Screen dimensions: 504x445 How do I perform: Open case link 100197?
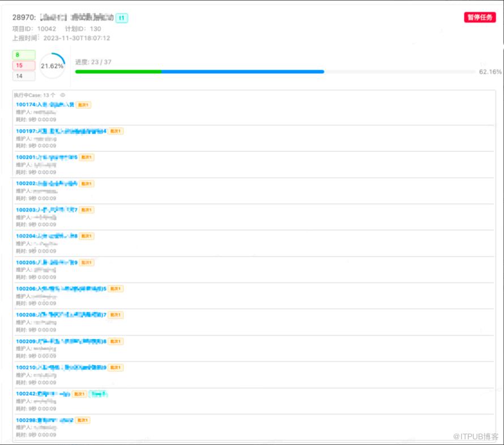point(61,131)
